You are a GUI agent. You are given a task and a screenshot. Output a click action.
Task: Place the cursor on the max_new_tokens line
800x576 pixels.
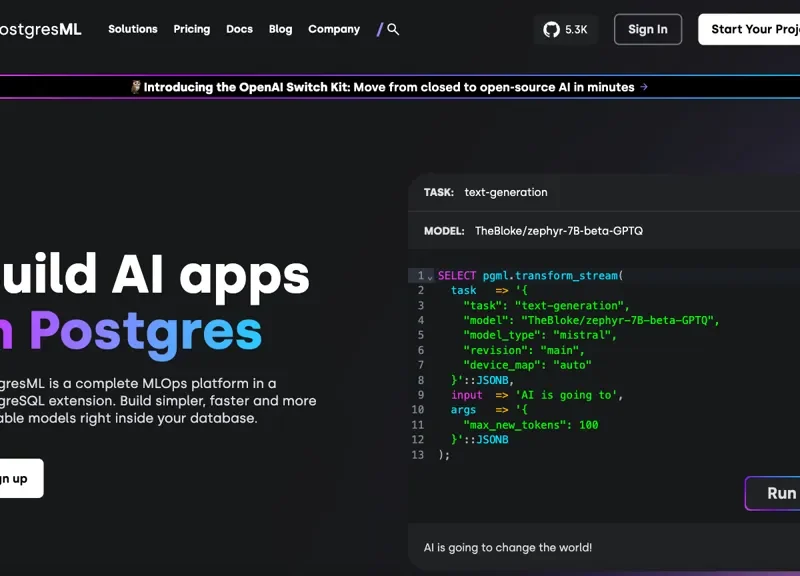[530, 425]
